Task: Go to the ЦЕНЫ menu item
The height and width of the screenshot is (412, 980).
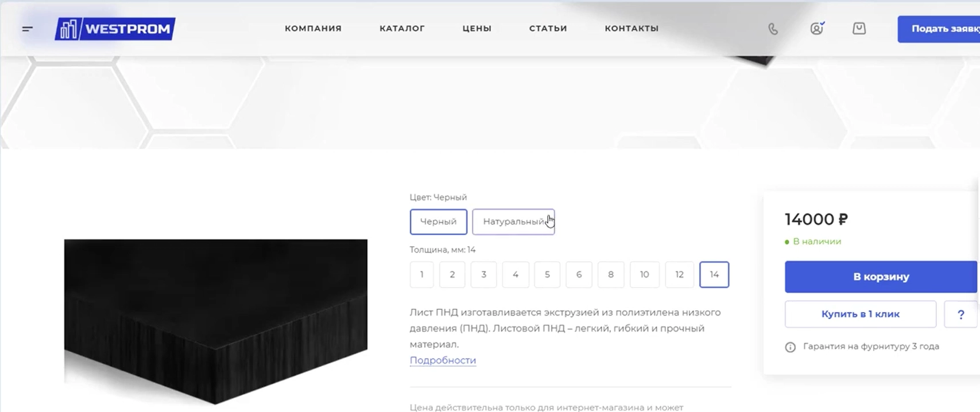Action: click(477, 28)
